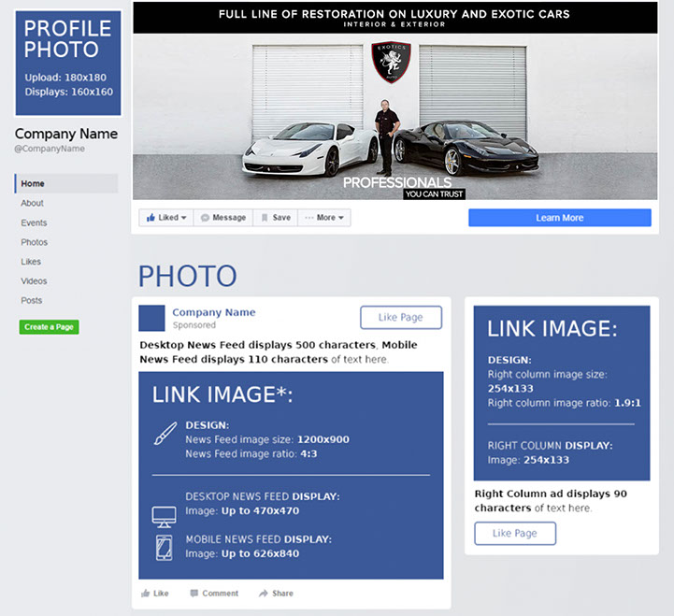Expand the More options menu
This screenshot has width=674, height=616.
coord(324,218)
